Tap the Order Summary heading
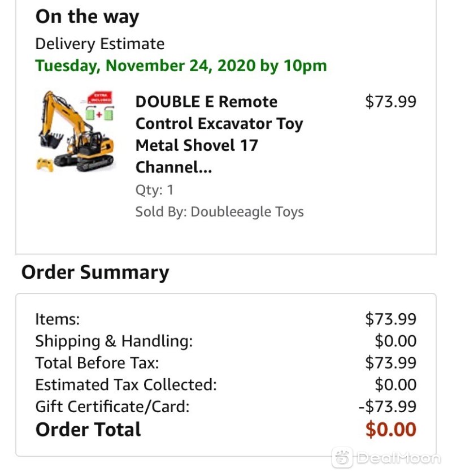Viewport: 452px width, 476px height. pyautogui.click(x=95, y=272)
